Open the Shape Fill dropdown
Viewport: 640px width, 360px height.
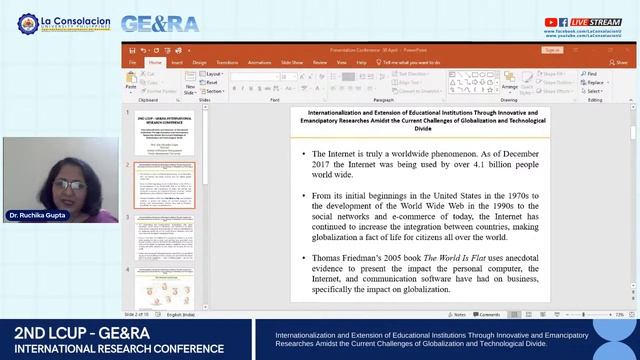(551, 74)
